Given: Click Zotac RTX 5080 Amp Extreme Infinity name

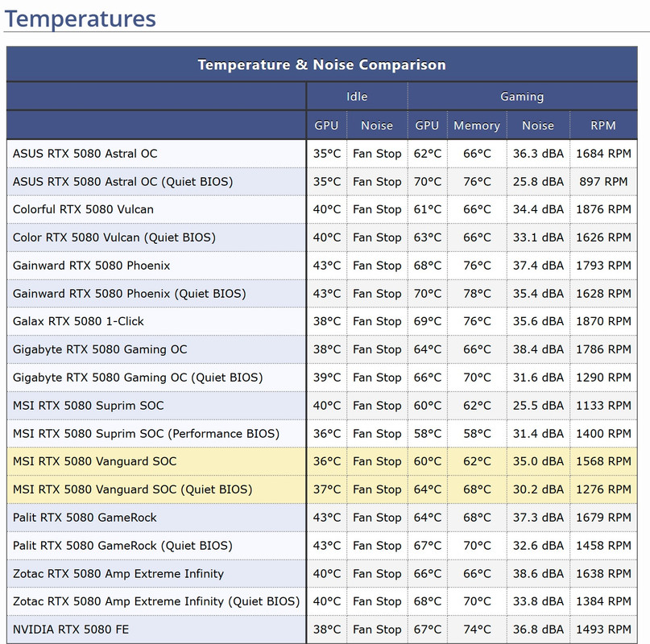Looking at the screenshot, I should pos(118,573).
